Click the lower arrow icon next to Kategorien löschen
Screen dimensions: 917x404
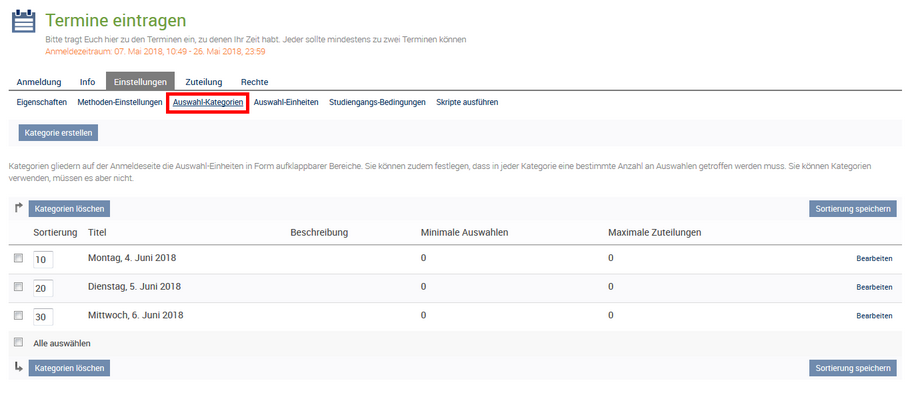tap(19, 367)
